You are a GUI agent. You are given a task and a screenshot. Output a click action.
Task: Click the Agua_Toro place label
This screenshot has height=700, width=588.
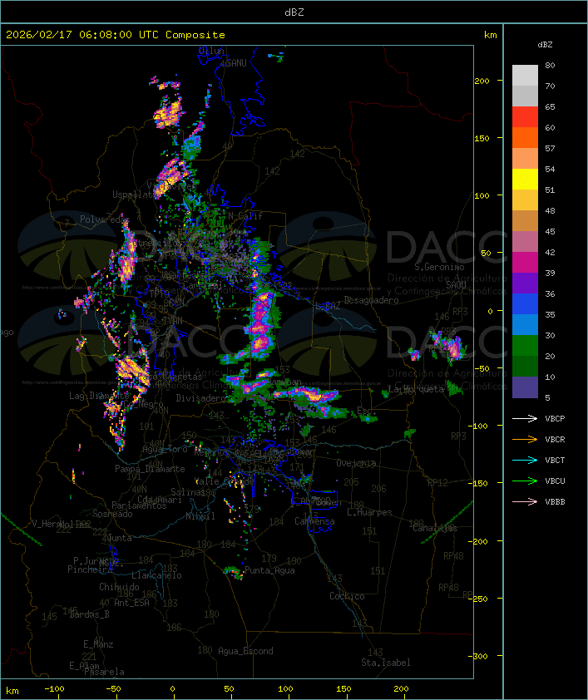point(165,449)
